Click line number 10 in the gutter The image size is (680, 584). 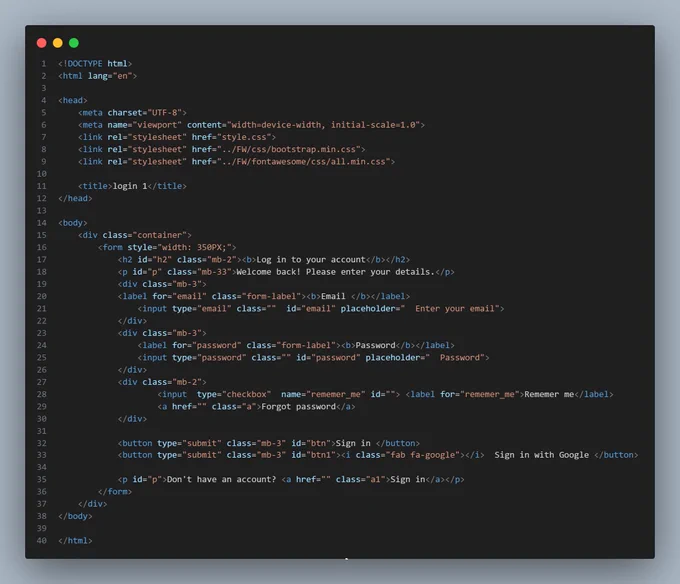[42, 174]
